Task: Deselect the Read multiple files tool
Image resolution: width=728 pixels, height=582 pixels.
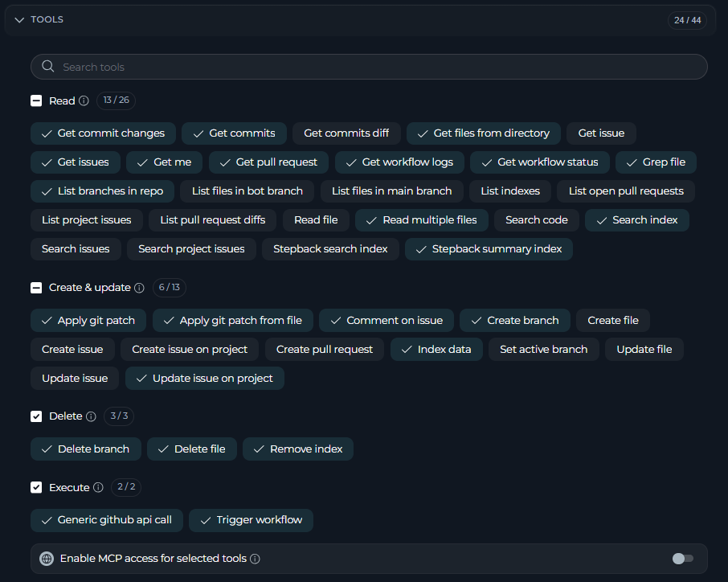Action: pyautogui.click(x=422, y=220)
